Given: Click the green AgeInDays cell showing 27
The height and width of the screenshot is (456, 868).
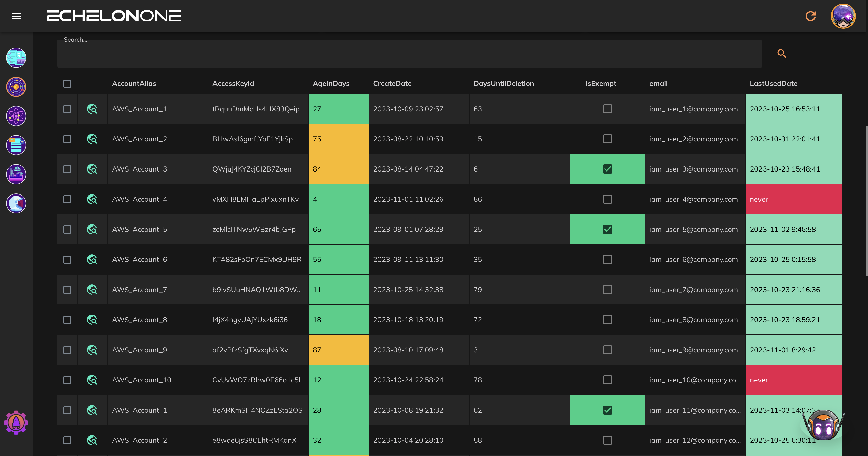Looking at the screenshot, I should pyautogui.click(x=339, y=109).
